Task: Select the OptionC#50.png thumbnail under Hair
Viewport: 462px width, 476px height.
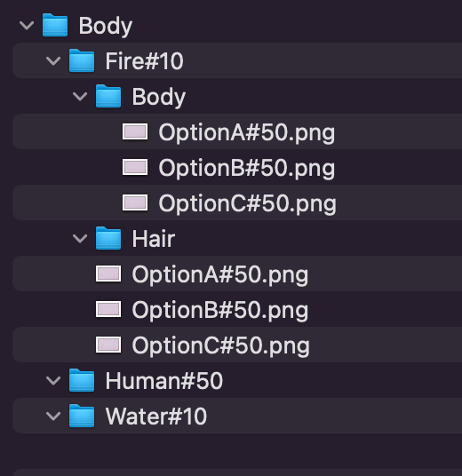Action: click(x=108, y=345)
